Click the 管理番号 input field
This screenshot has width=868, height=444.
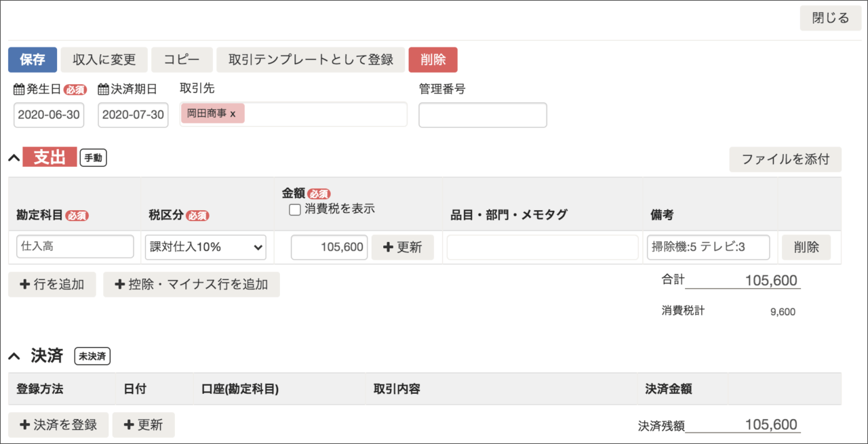(483, 115)
